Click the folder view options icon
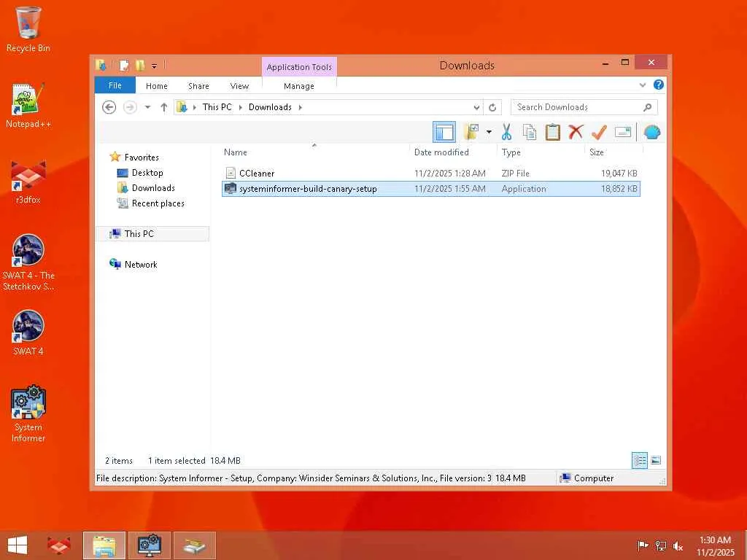 [471, 132]
